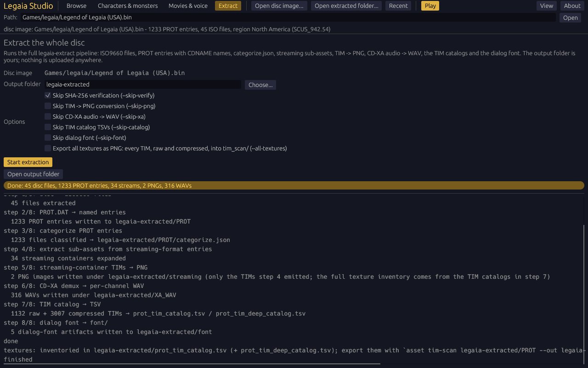Click the Done extraction progress bar
This screenshot has height=368, width=588.
coord(294,186)
